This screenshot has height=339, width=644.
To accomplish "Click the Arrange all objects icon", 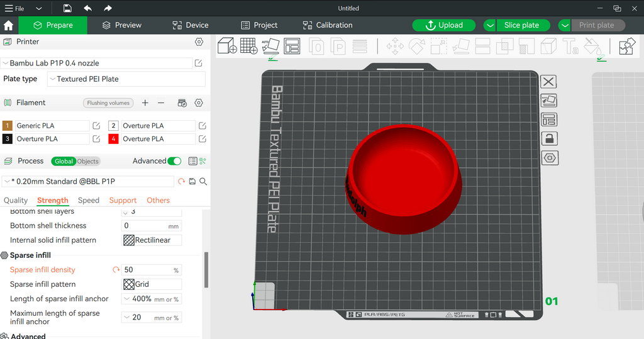I will pos(292,46).
